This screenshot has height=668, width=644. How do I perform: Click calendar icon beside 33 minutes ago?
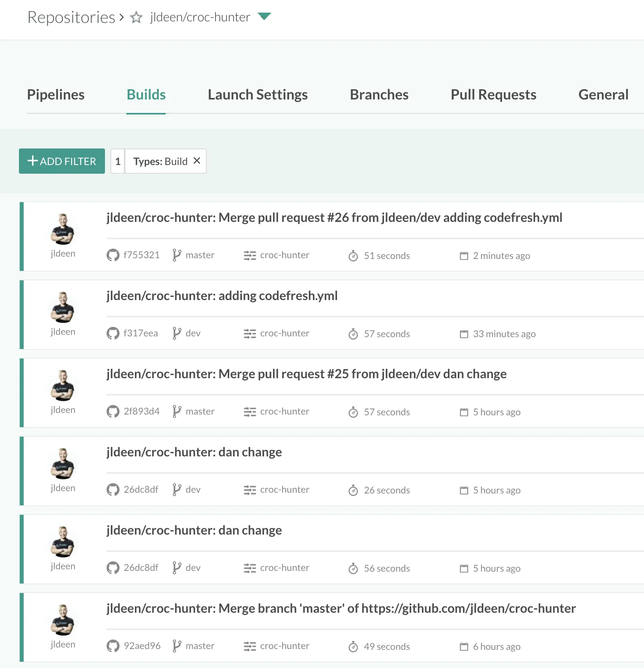pos(464,334)
